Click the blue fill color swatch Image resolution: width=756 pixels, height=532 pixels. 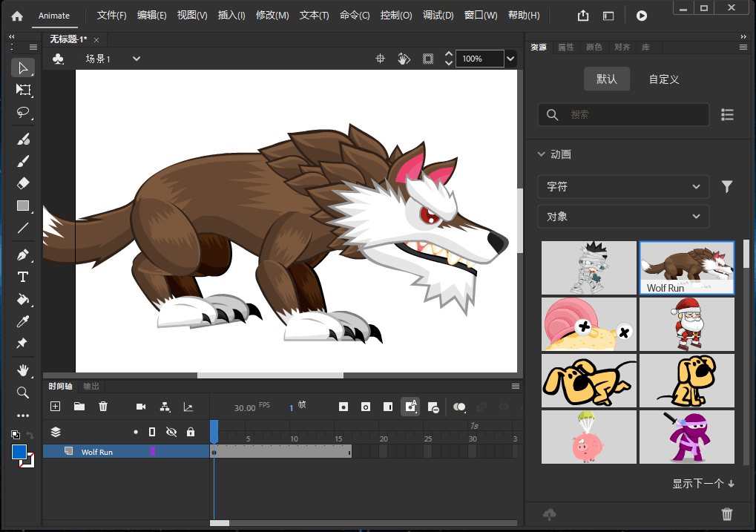19,452
